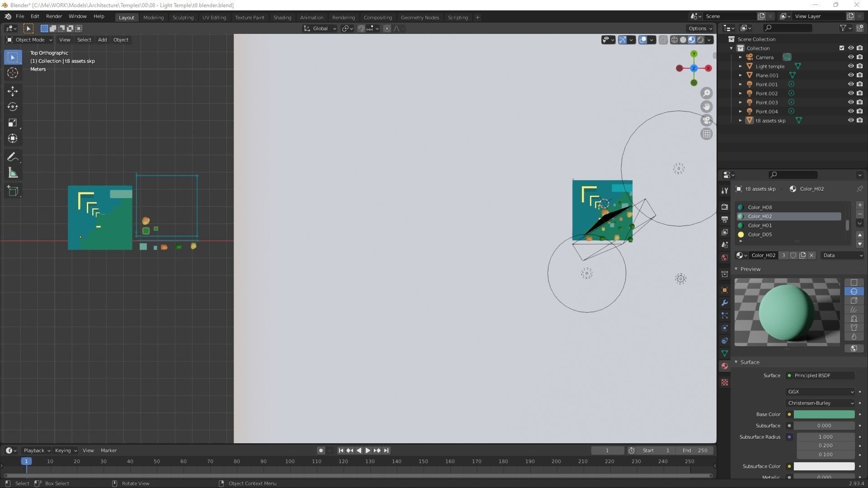Viewport: 868px width, 488px height.
Task: Open the Render menu
Action: [54, 16]
